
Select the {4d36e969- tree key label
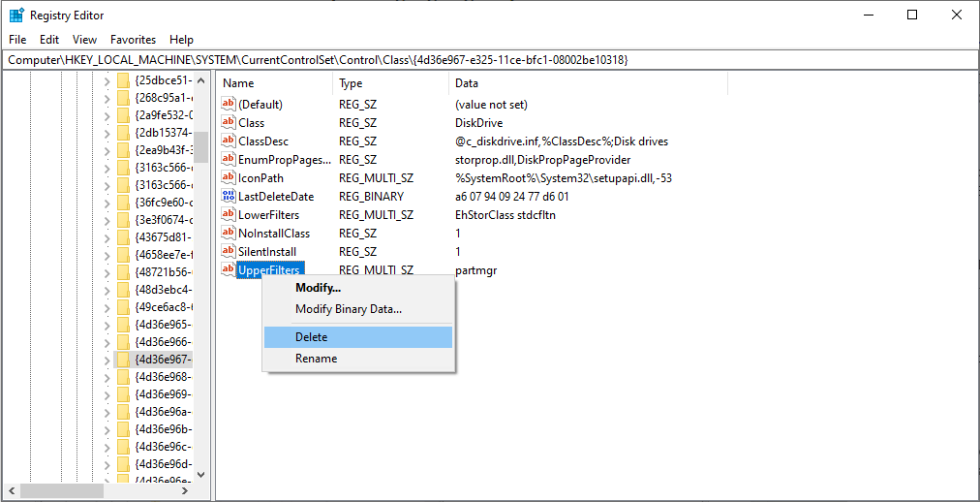coord(164,393)
